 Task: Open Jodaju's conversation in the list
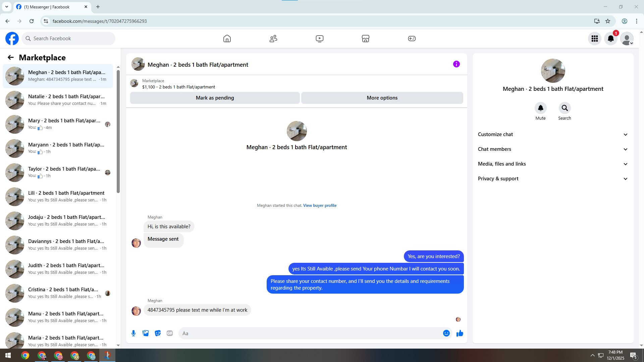pos(58,221)
